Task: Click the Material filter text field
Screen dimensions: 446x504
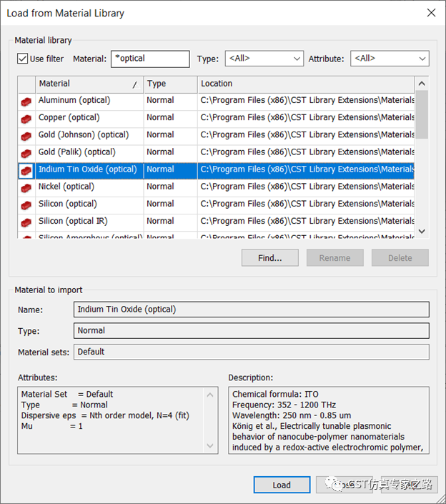Action: 150,59
